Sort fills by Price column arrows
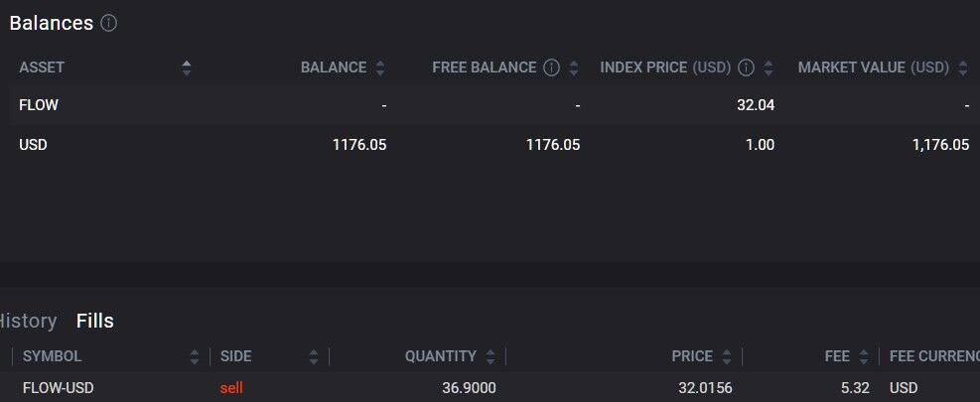980x402 pixels. tap(726, 357)
